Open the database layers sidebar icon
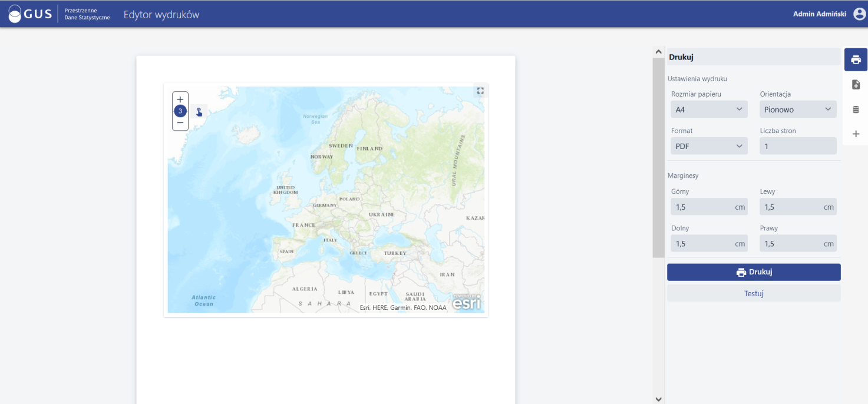868x404 pixels. click(856, 110)
